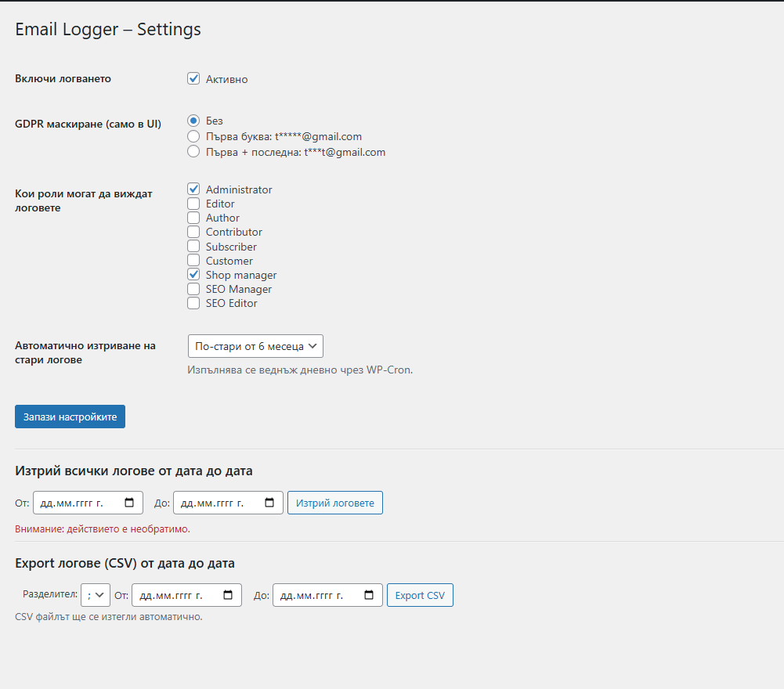Image resolution: width=784 pixels, height=689 pixels.
Task: Check the Customer role checkbox
Action: click(x=193, y=260)
